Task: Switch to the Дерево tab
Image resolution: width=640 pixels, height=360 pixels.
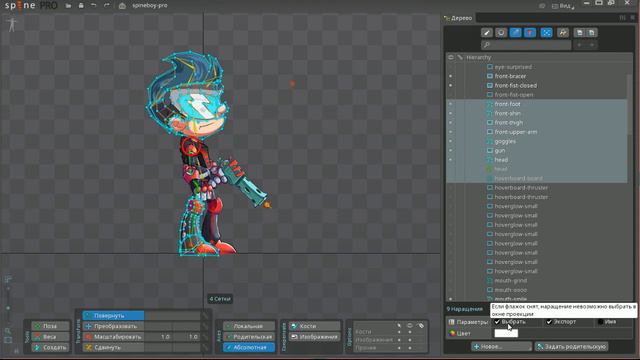Action: point(458,18)
